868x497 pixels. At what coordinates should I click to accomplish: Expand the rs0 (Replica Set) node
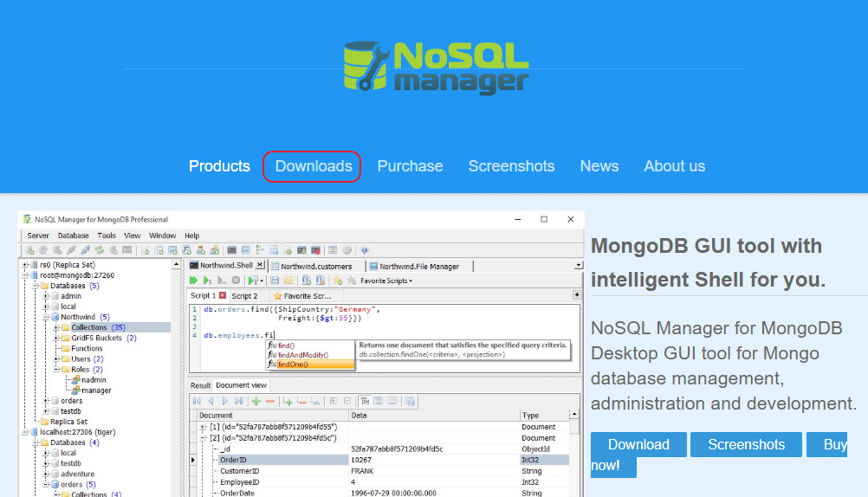click(25, 265)
